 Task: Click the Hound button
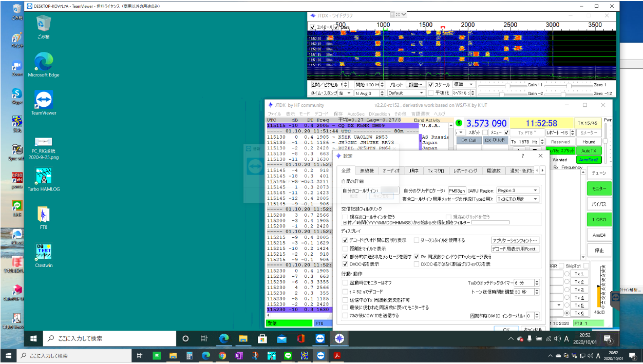tap(589, 142)
